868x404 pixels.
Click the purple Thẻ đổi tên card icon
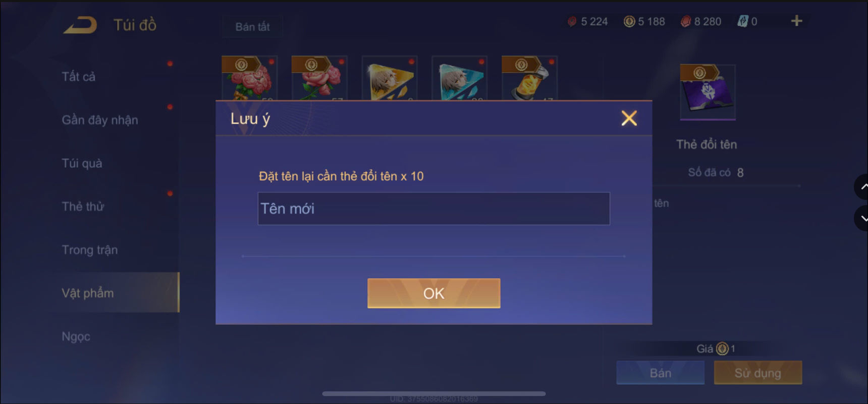pyautogui.click(x=708, y=92)
